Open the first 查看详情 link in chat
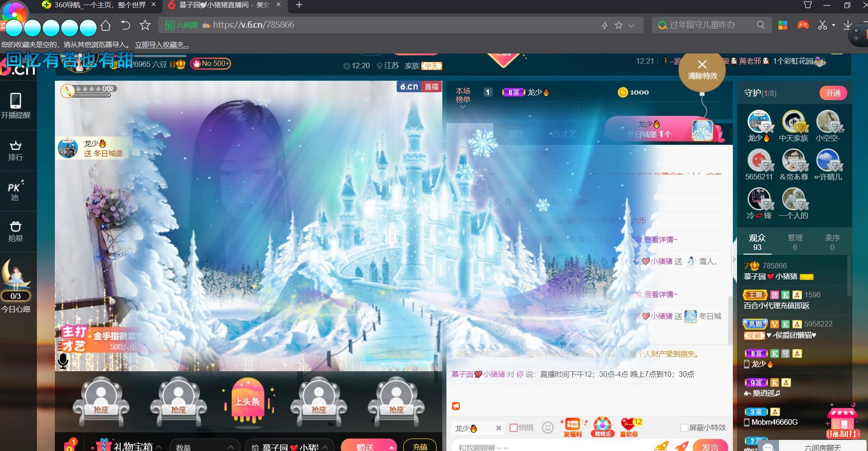Image resolution: width=868 pixels, height=451 pixels. [x=660, y=239]
